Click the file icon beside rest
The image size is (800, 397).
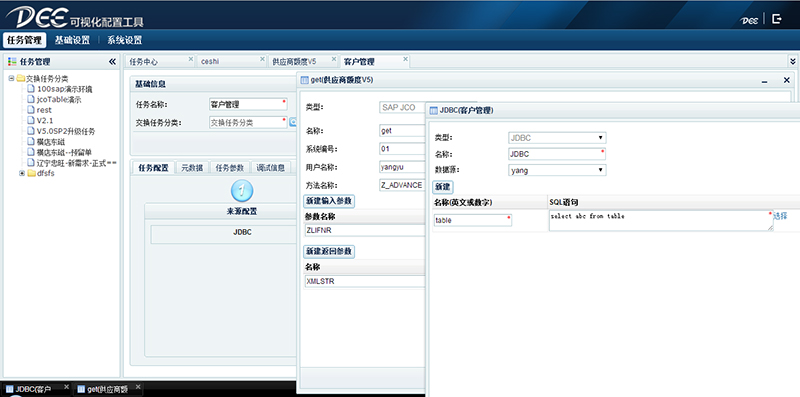(x=31, y=110)
